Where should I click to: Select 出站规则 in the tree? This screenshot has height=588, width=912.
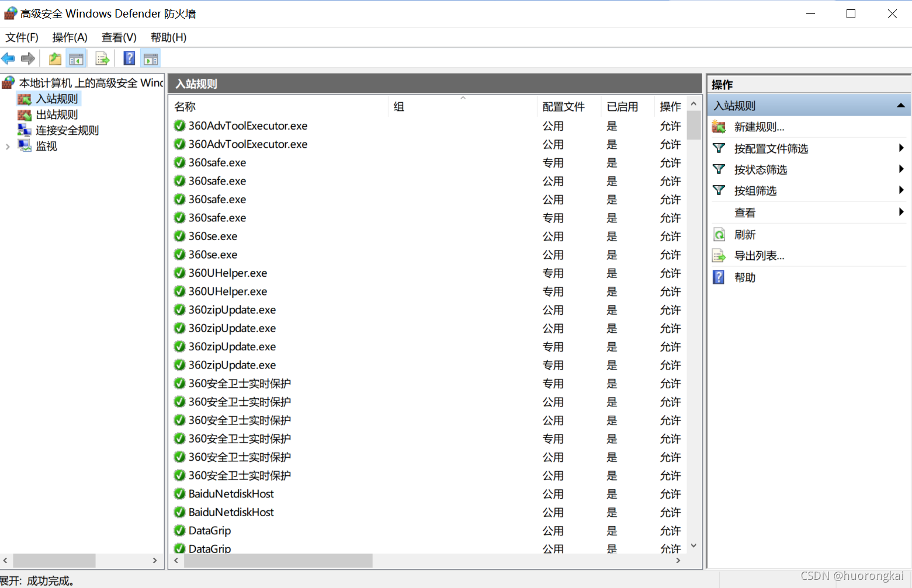57,114
